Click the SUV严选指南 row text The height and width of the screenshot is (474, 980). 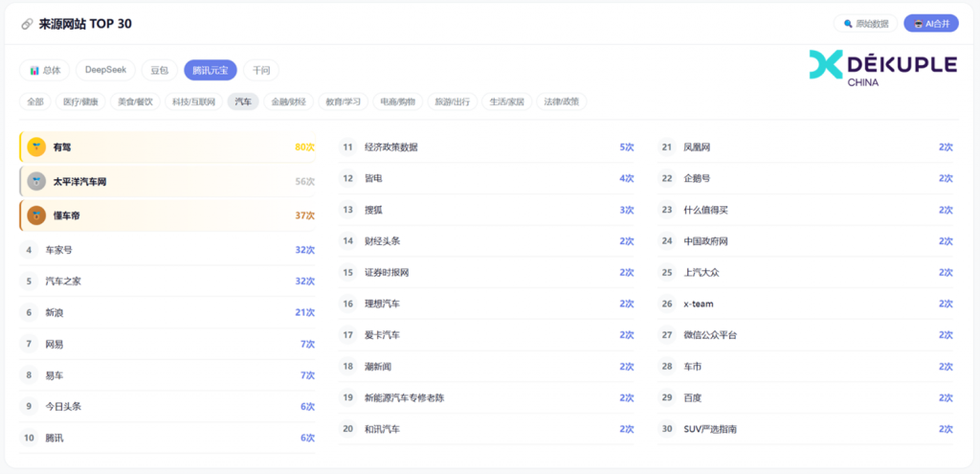[x=710, y=429]
